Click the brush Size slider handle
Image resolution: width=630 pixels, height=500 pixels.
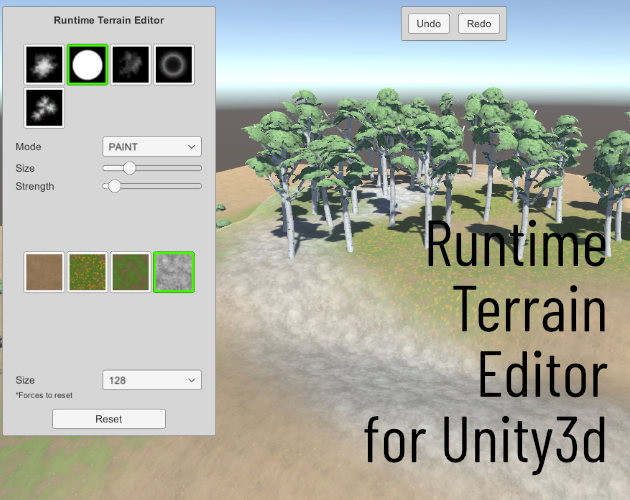[x=129, y=168]
